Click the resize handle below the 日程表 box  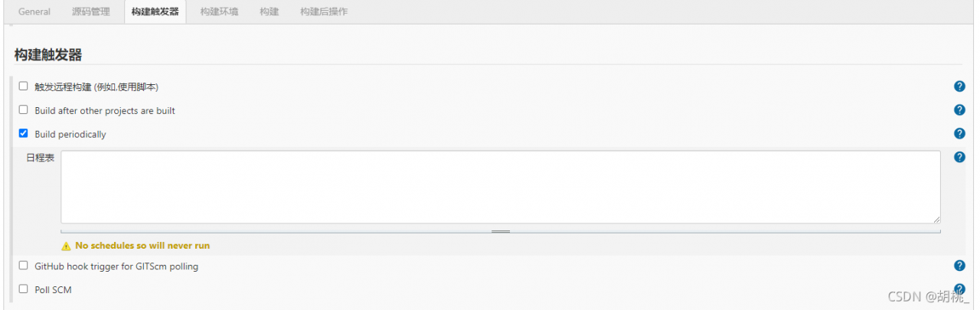[501, 230]
